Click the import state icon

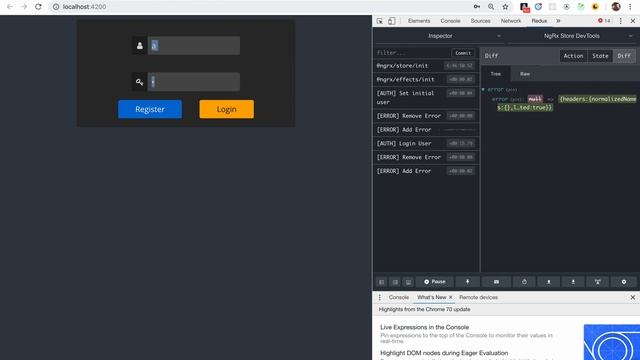pyautogui.click(x=549, y=282)
